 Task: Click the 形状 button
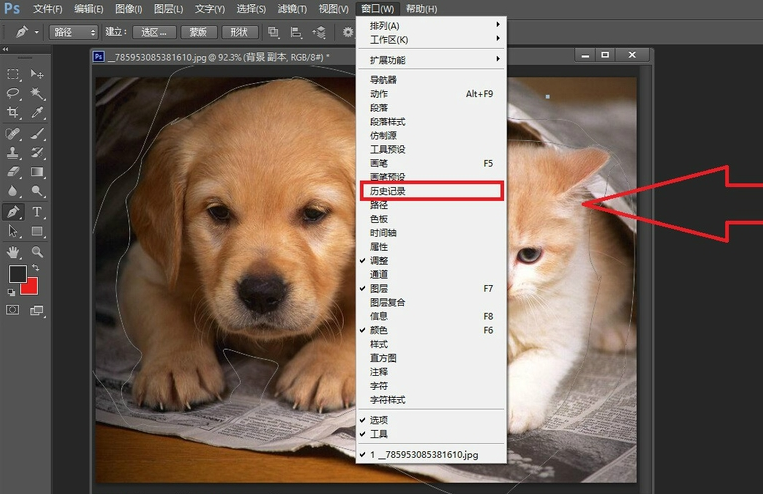point(239,32)
